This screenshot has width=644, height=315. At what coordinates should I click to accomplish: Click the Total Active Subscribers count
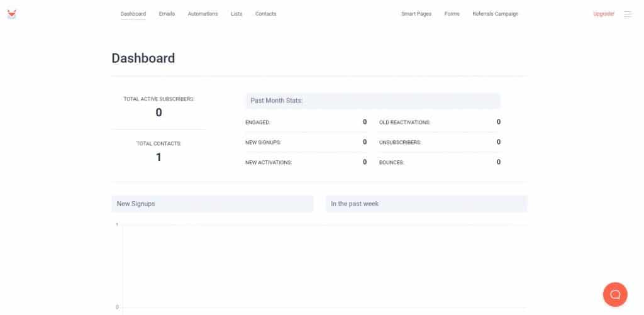pos(158,113)
